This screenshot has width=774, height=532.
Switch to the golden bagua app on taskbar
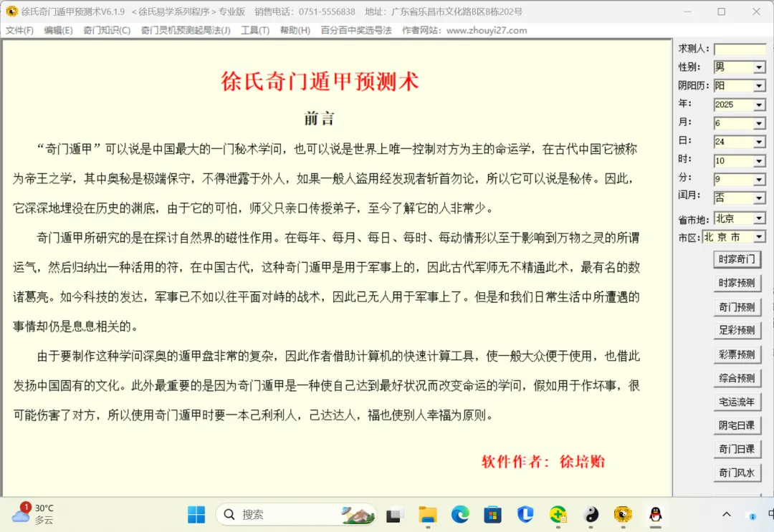[623, 514]
